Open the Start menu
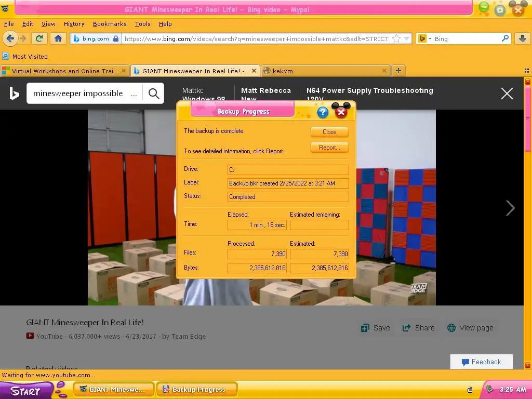 pyautogui.click(x=27, y=391)
